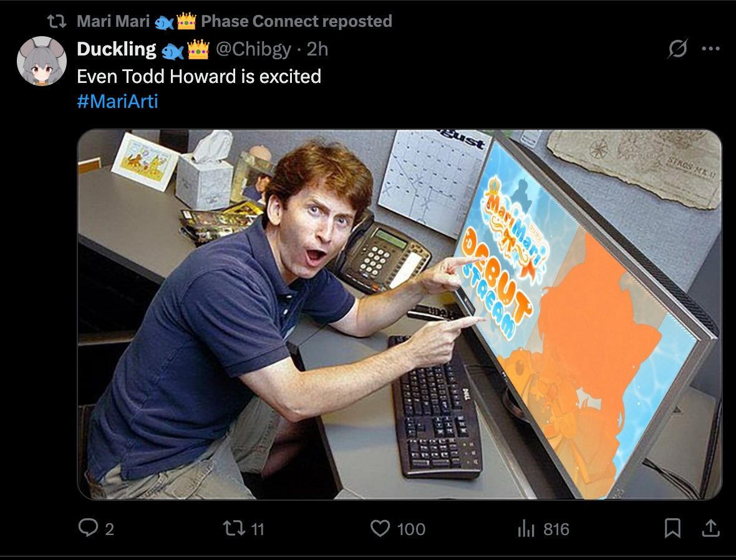Click the Grok explain-this-post icon
The width and height of the screenshot is (736, 560).
click(x=677, y=49)
